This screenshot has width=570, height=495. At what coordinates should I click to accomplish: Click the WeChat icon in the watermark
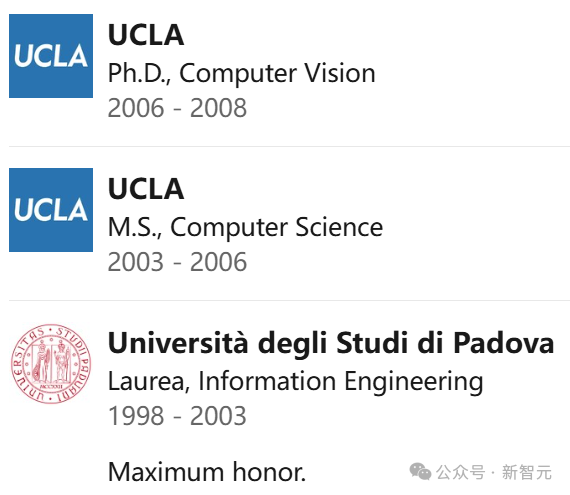point(420,472)
